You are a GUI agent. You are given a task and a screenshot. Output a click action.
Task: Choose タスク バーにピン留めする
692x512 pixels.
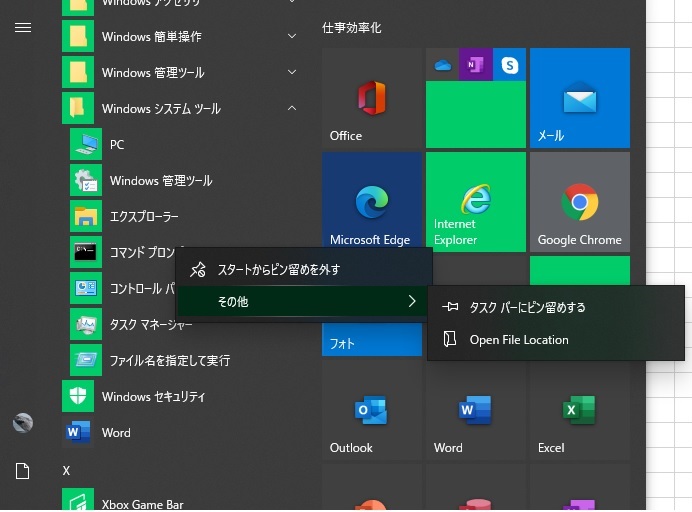pyautogui.click(x=556, y=307)
